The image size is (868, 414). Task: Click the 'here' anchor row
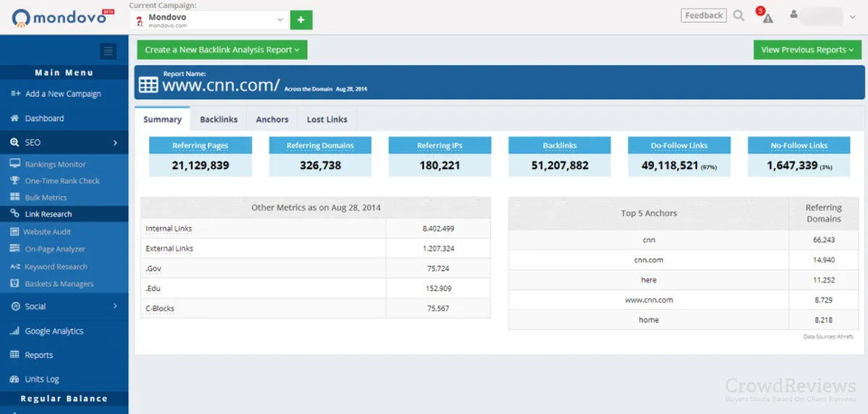[684, 280]
